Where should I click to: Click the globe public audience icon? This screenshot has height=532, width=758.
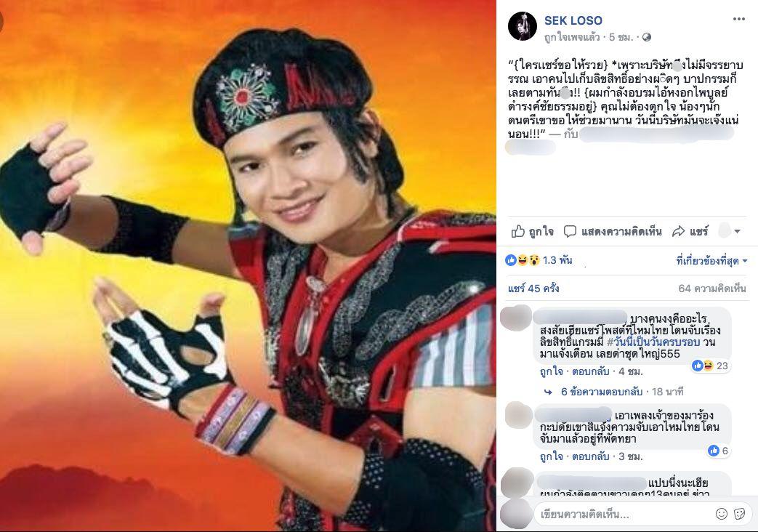tap(646, 37)
